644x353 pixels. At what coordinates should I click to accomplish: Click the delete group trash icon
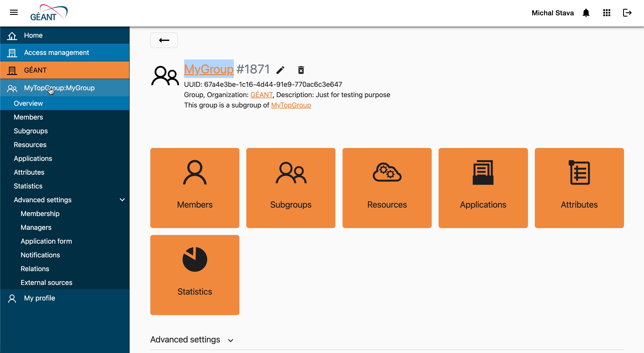click(x=301, y=70)
